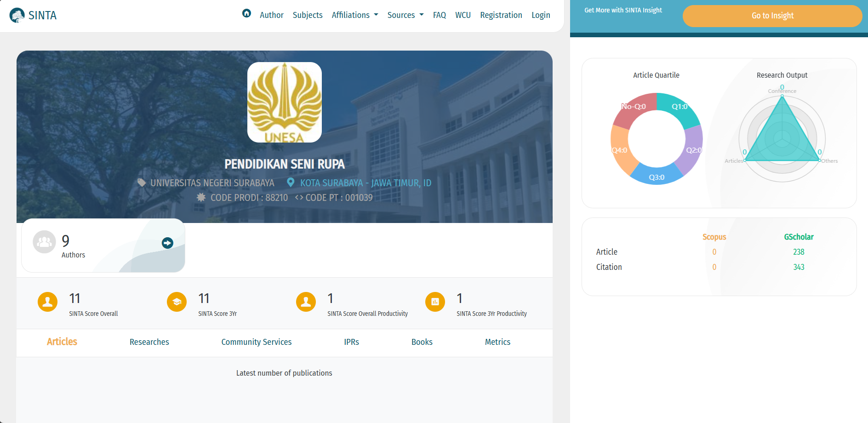Click the location pin icon before Kota Surabaya
The height and width of the screenshot is (423, 868).
(x=291, y=182)
